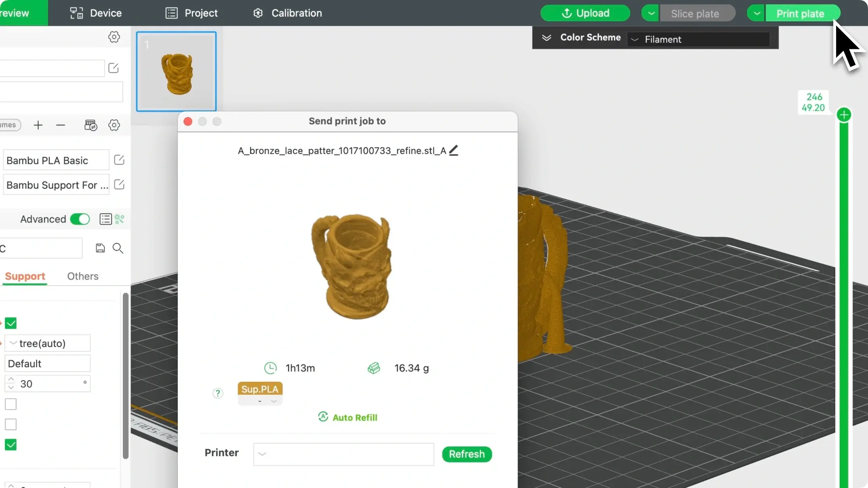868x488 pixels.
Task: Save the current print profile
Action: click(100, 248)
